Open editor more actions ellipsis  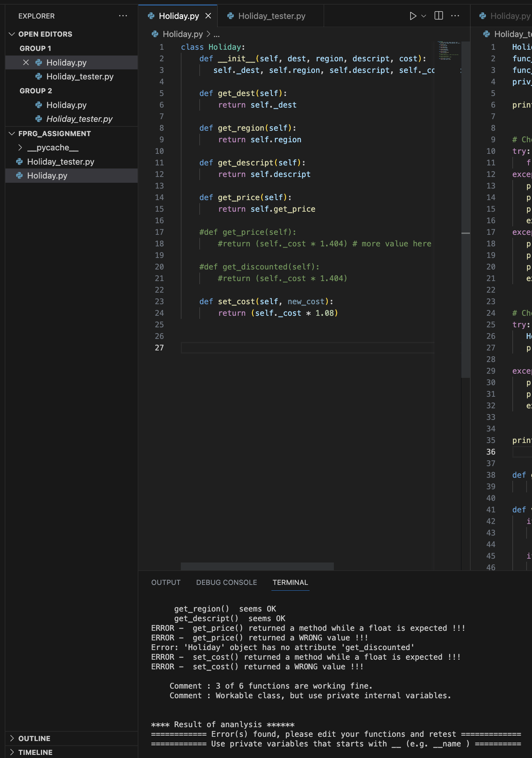pos(455,16)
